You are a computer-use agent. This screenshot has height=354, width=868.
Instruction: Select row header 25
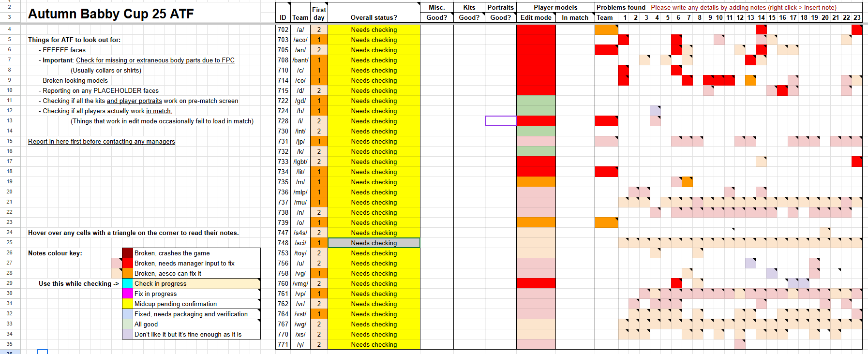(x=9, y=242)
